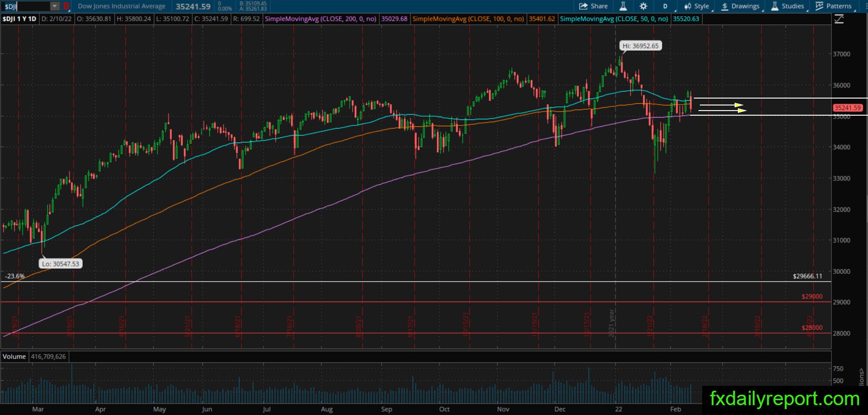The height and width of the screenshot is (415, 868).
Task: Click the 200 SMA value 35029.68
Action: (394, 19)
